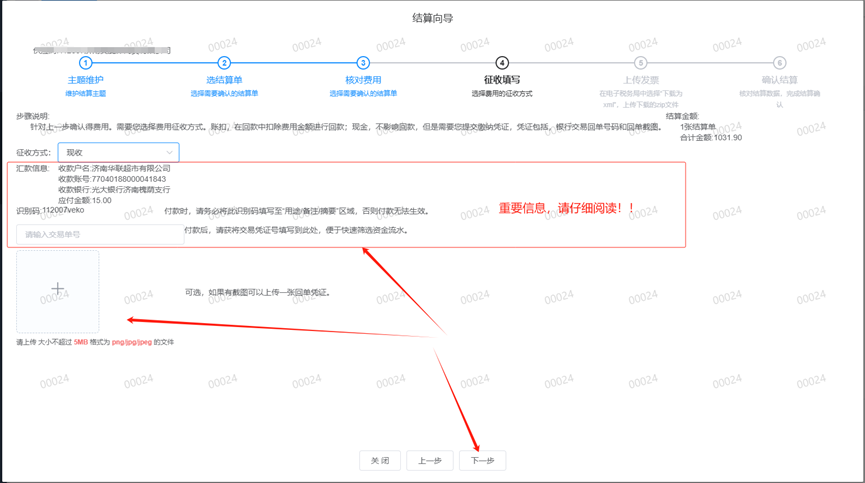Click the 请输入交易单号 input field
The image size is (865, 483).
pyautogui.click(x=100, y=234)
